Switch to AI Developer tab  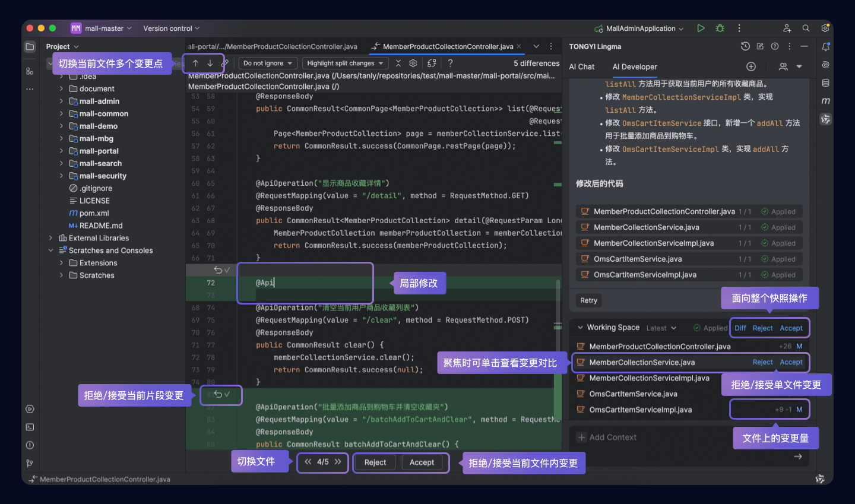tap(635, 66)
